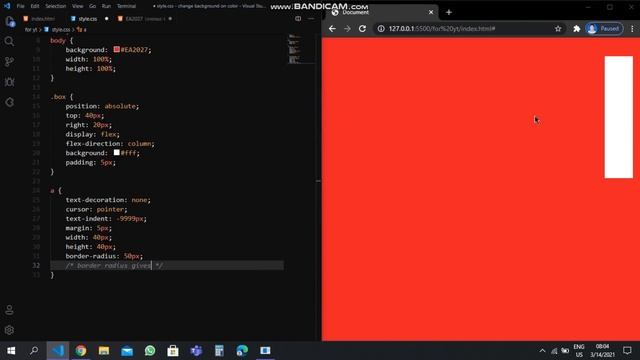Open WhatsApp from the taskbar
The height and width of the screenshot is (360, 640).
point(150,350)
